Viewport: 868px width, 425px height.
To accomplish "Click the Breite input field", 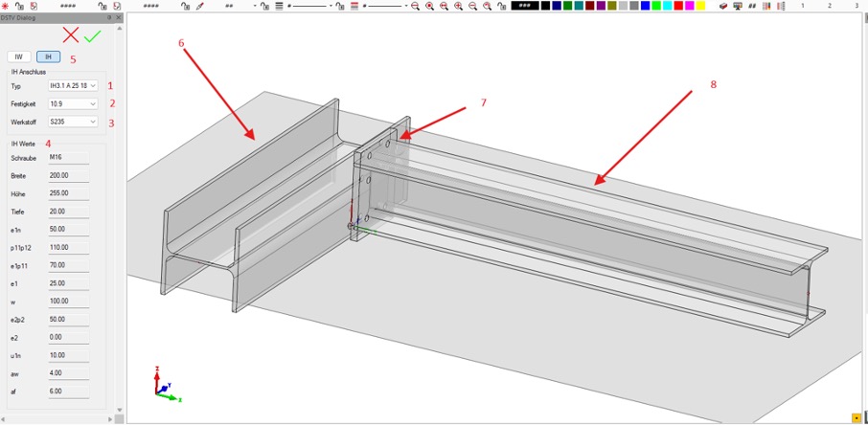I will 68,176.
